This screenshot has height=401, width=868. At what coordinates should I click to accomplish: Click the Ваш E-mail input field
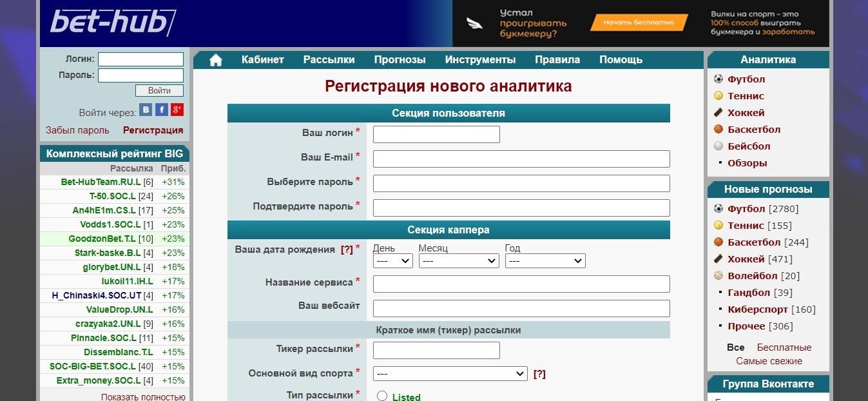[x=521, y=159]
